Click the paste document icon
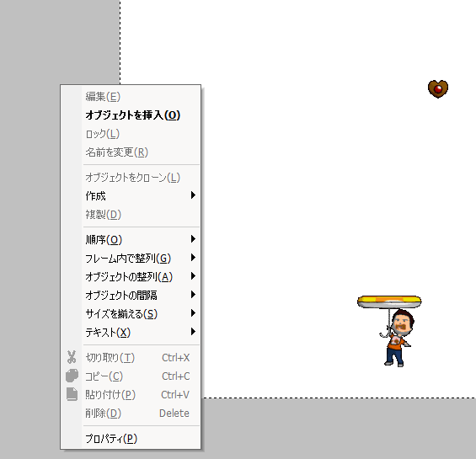 click(x=72, y=394)
